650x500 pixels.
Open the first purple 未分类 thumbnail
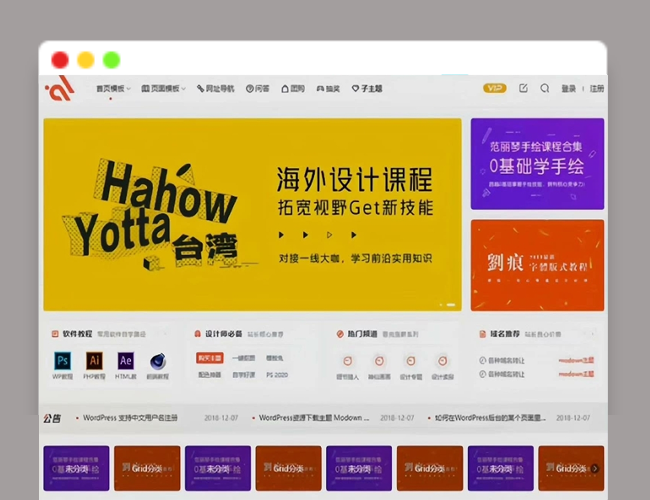tap(76, 468)
